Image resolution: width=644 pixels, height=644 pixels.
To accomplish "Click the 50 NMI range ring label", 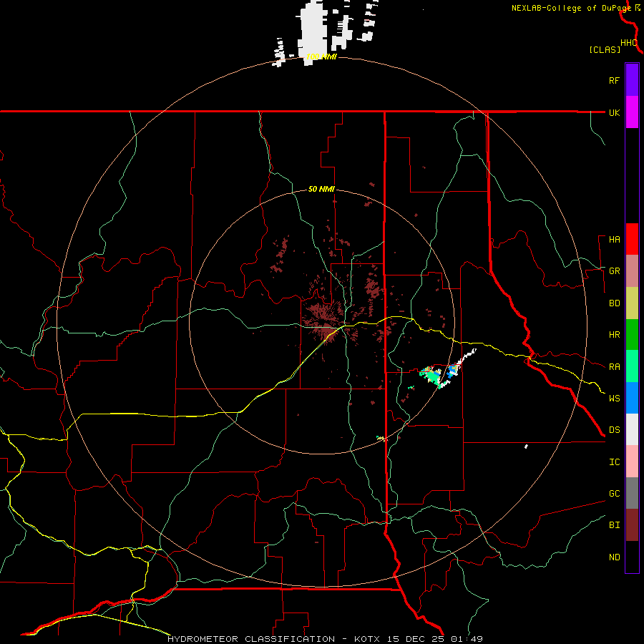I will (x=321, y=190).
